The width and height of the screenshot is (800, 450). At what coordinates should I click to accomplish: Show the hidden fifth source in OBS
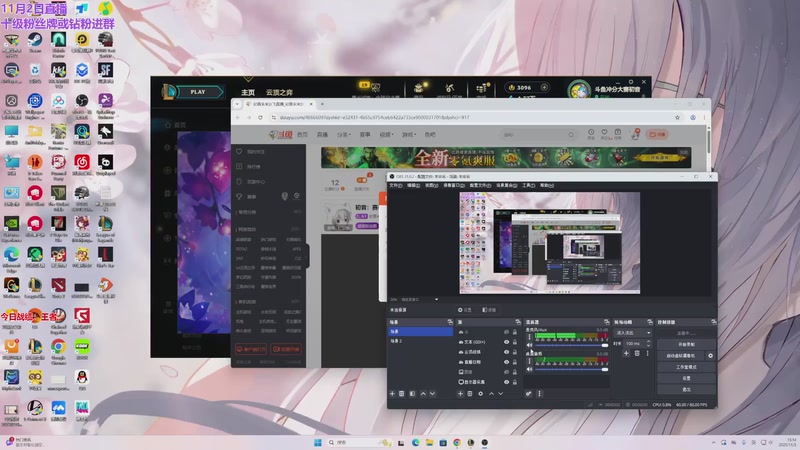pyautogui.click(x=506, y=372)
